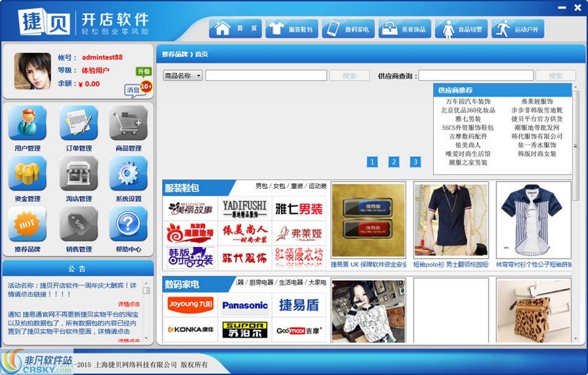This screenshot has height=375, width=588.
Task: Click the user avatar picture
Action: click(33, 71)
